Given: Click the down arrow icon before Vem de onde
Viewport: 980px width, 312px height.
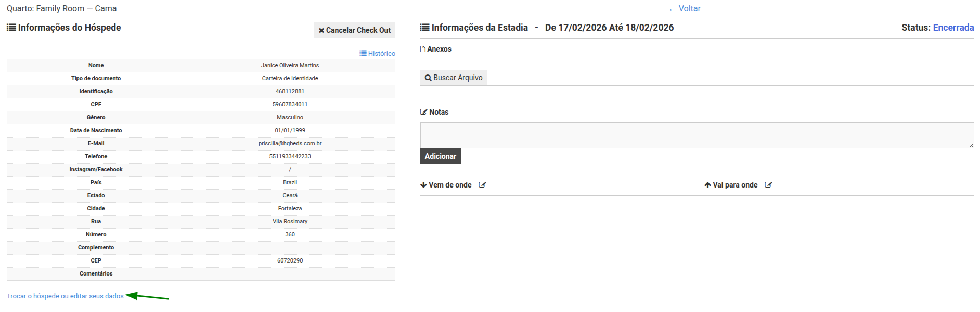Looking at the screenshot, I should coord(423,185).
